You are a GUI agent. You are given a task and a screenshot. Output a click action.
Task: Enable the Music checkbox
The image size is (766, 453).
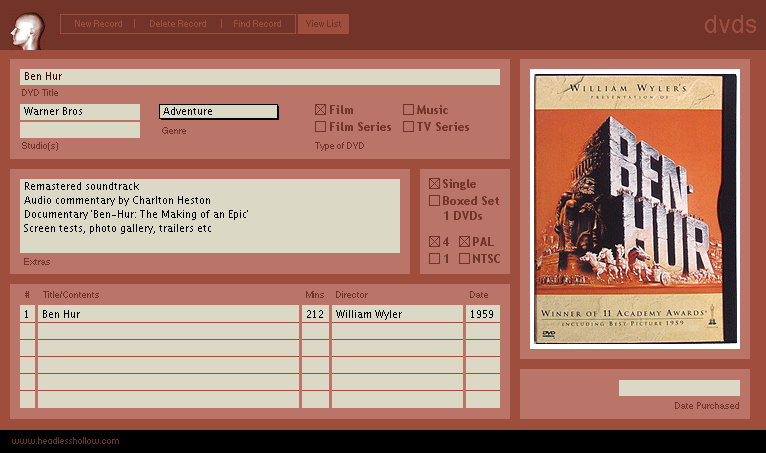tap(408, 110)
